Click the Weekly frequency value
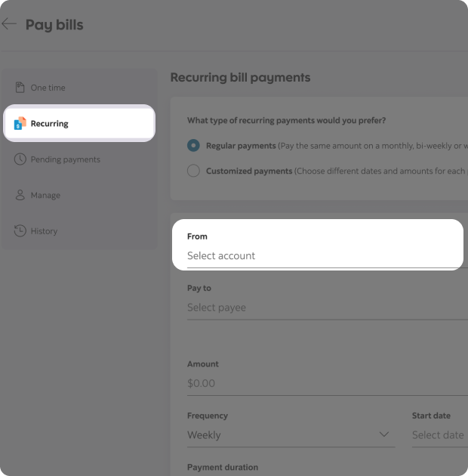 pyautogui.click(x=205, y=435)
